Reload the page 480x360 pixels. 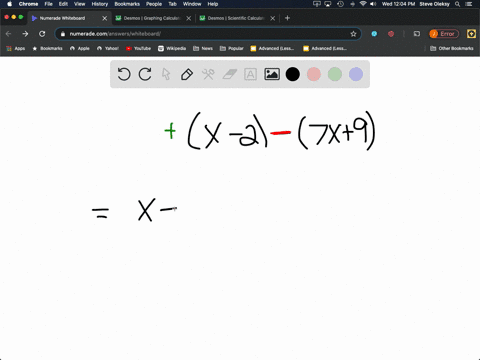click(42, 34)
